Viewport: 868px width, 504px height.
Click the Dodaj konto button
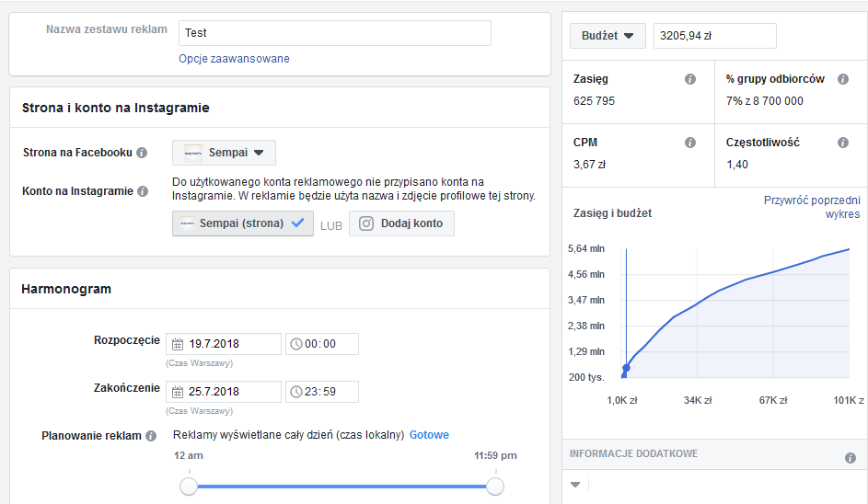tap(401, 223)
